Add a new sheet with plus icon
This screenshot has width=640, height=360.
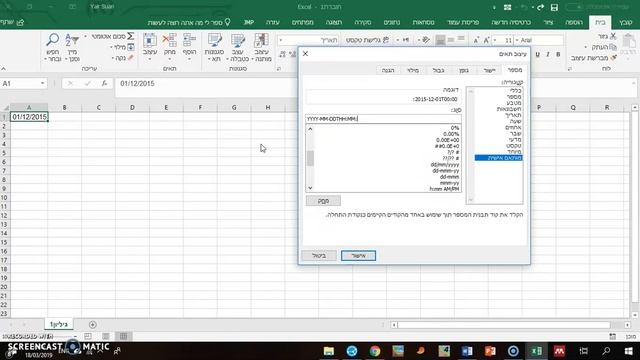[93, 324]
